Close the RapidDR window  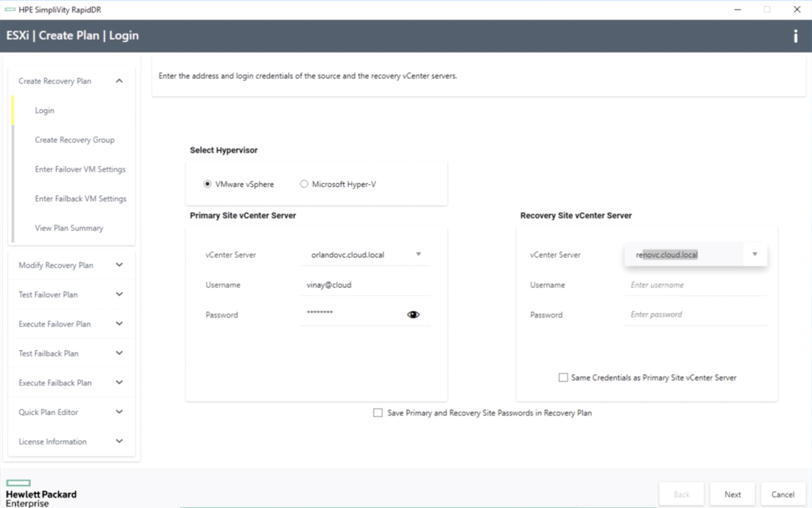(x=797, y=10)
